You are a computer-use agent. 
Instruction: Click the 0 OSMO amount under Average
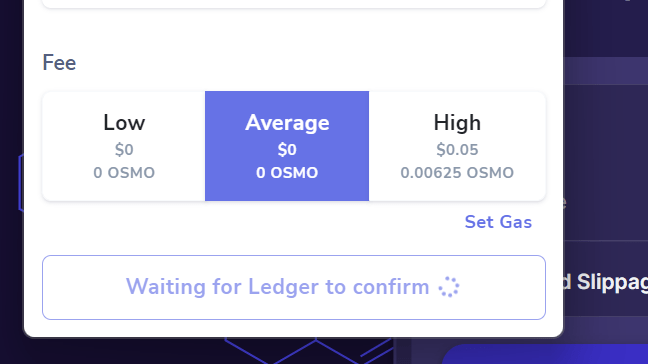click(287, 173)
